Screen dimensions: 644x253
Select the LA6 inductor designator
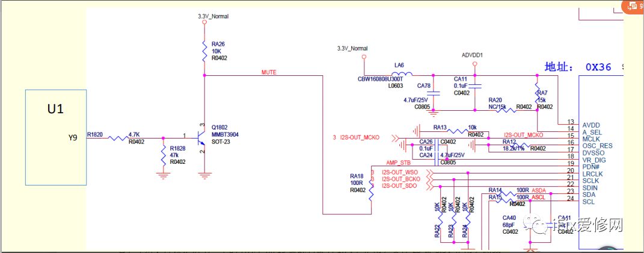click(399, 65)
